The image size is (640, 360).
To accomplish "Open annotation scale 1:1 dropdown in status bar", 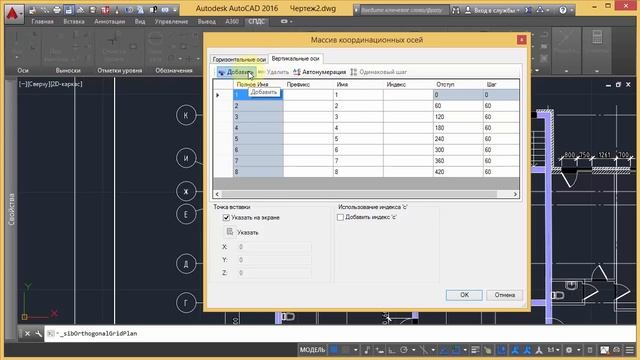I will 553,350.
